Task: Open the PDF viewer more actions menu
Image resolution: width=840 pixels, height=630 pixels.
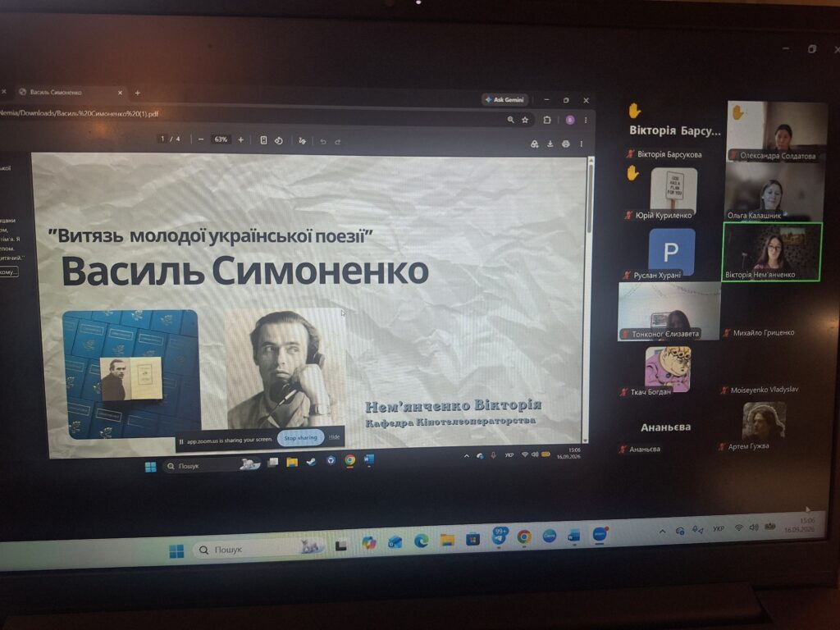Action: point(582,144)
